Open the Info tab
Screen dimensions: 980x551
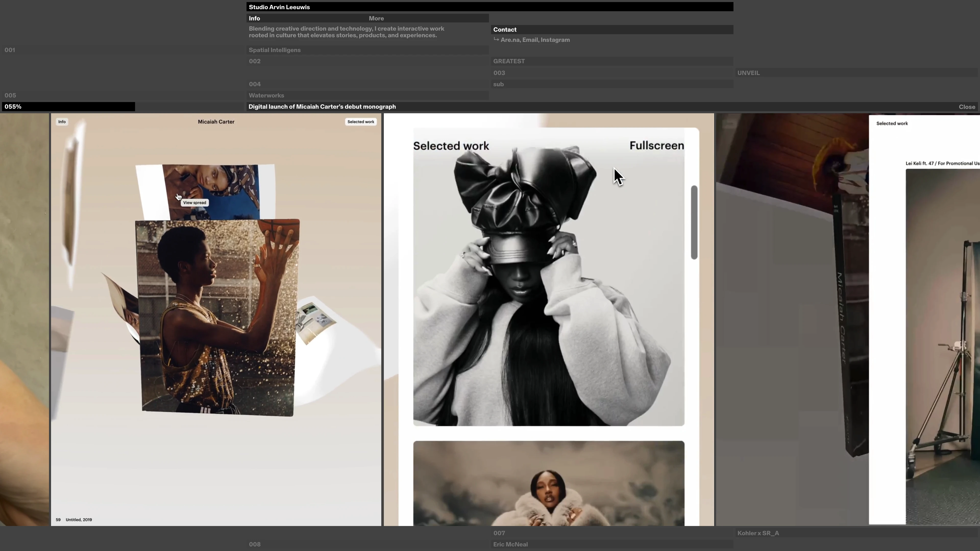(x=254, y=18)
